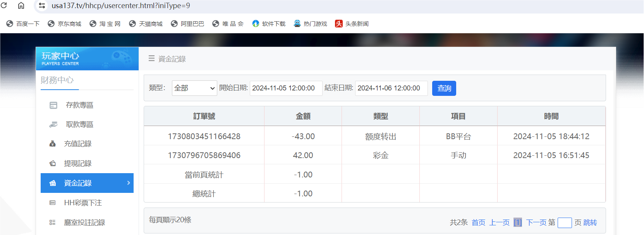Click the 存款專區 card icon in sidebar
644x235 pixels.
53,105
